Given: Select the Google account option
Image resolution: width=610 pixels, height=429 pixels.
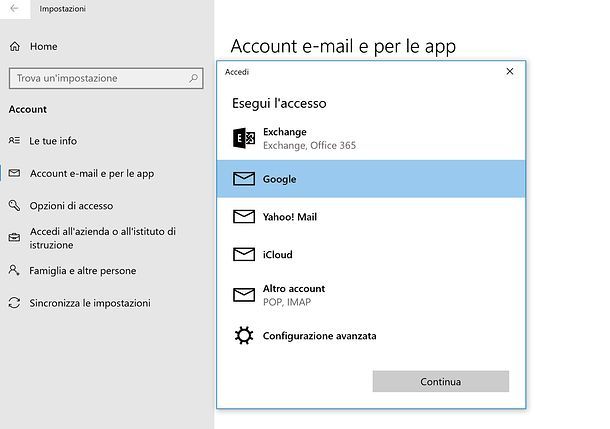Looking at the screenshot, I should 371,179.
